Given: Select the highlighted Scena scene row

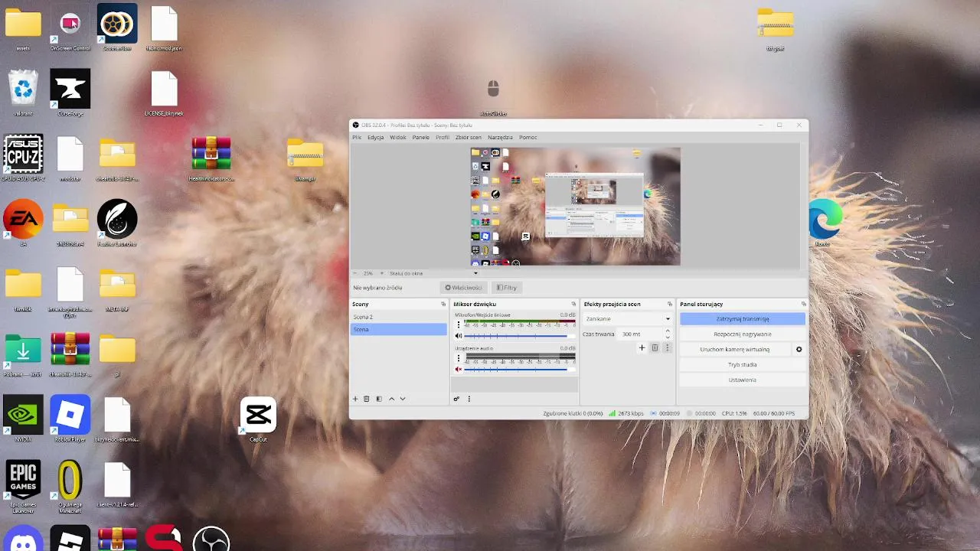Looking at the screenshot, I should click(x=398, y=329).
